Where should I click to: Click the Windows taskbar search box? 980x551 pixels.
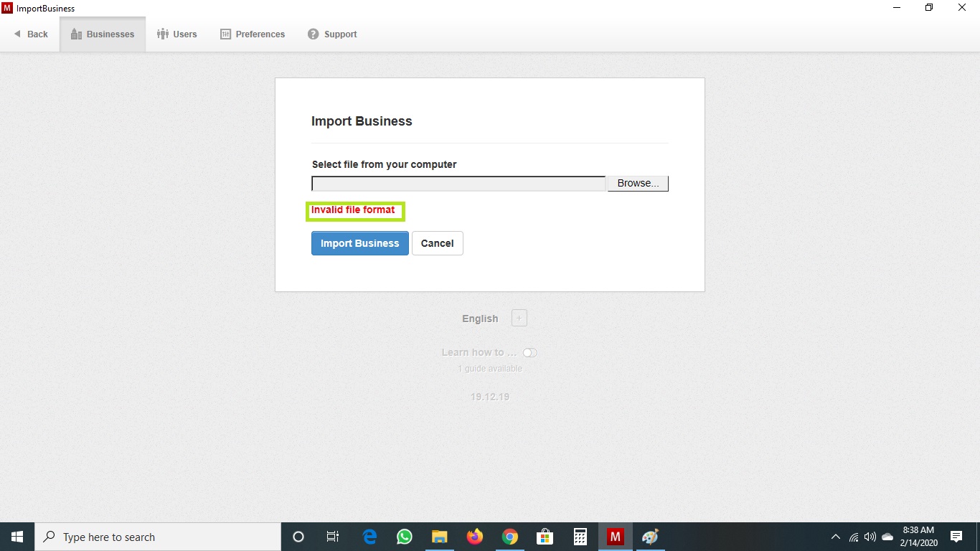tap(158, 537)
